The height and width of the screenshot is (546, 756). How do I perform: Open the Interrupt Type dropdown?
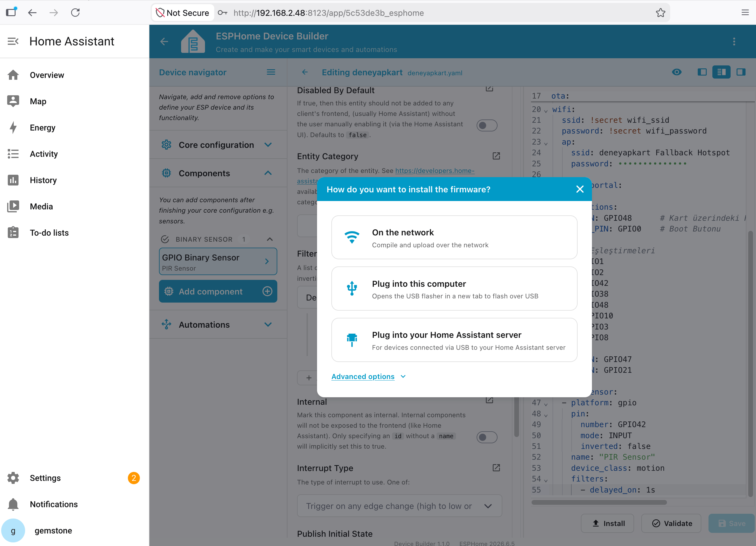click(399, 506)
